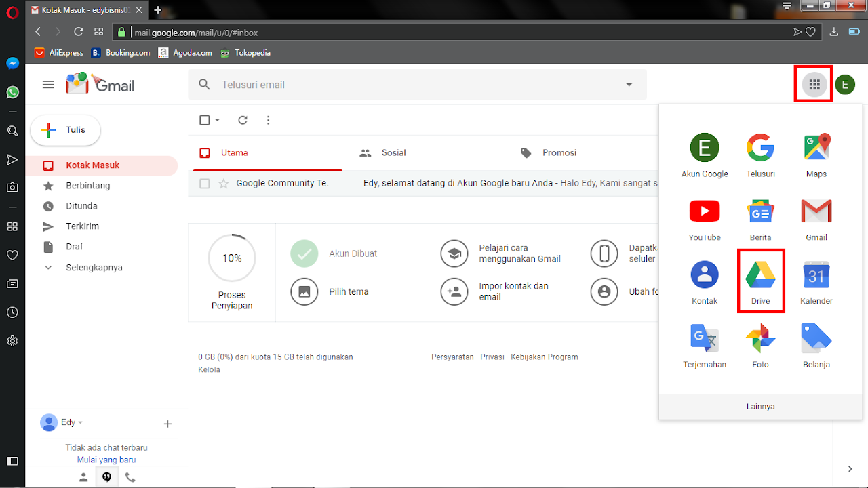Viewport: 868px width, 488px height.
Task: Open Foto in the apps panel
Action: coord(760,345)
